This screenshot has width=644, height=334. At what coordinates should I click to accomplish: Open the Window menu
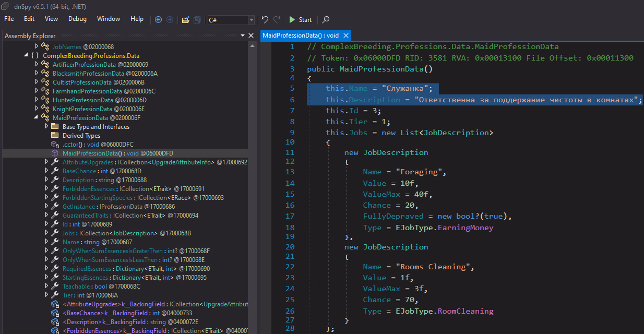(x=108, y=19)
